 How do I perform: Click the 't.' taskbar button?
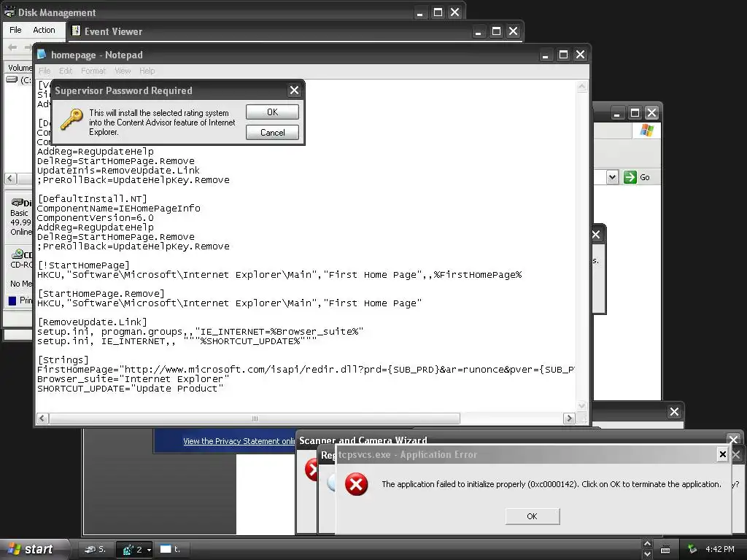click(172, 549)
